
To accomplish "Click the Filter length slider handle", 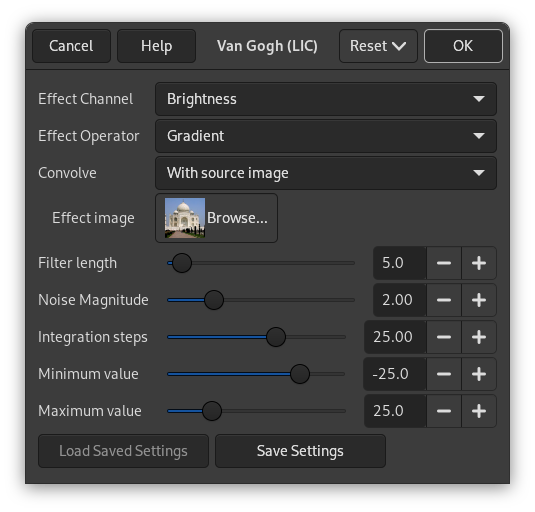I will click(x=182, y=263).
